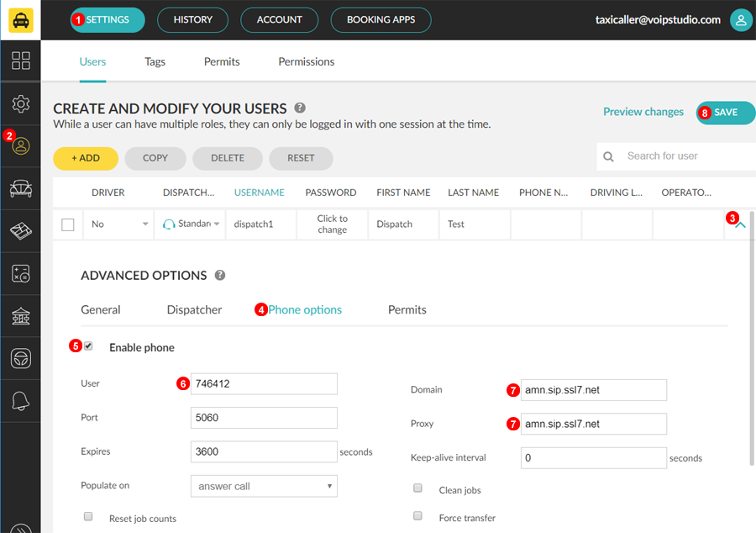Image resolution: width=756 pixels, height=533 pixels.
Task: Open the Booking Apps top menu
Action: click(x=381, y=20)
